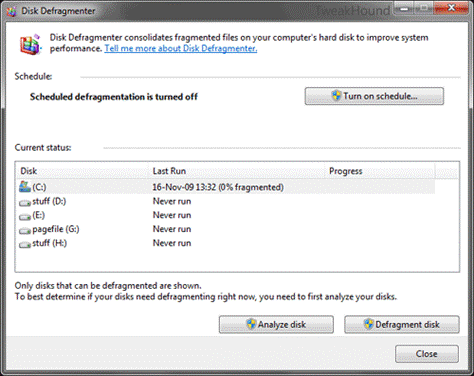Click the drive icon next to pagefile (G:)

point(25,230)
